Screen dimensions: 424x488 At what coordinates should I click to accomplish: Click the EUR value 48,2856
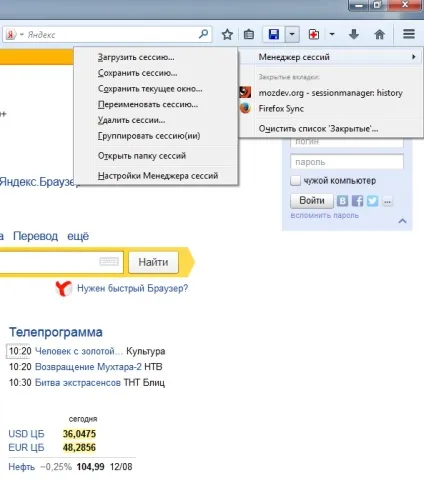(x=79, y=447)
